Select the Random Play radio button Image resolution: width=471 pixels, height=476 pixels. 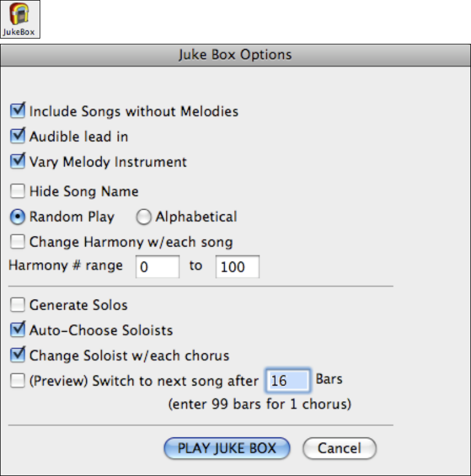pyautogui.click(x=18, y=217)
